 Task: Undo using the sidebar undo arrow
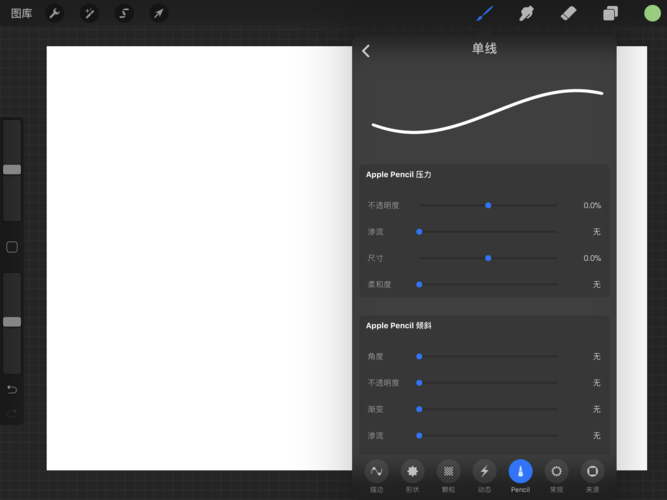pyautogui.click(x=12, y=389)
